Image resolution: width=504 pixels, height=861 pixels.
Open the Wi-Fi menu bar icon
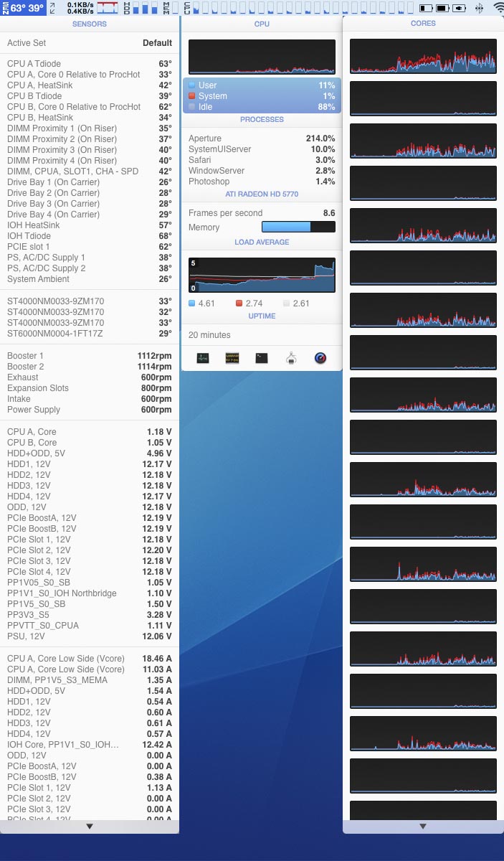pyautogui.click(x=498, y=8)
